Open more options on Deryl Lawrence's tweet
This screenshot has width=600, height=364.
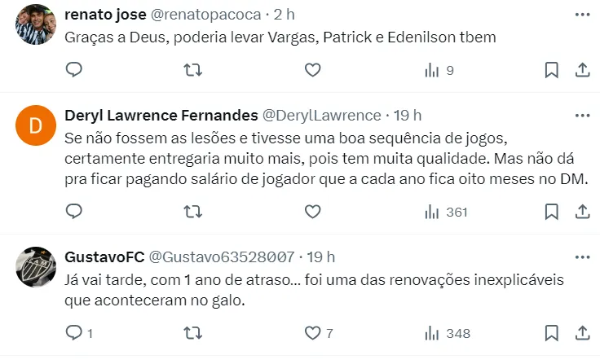coord(582,116)
